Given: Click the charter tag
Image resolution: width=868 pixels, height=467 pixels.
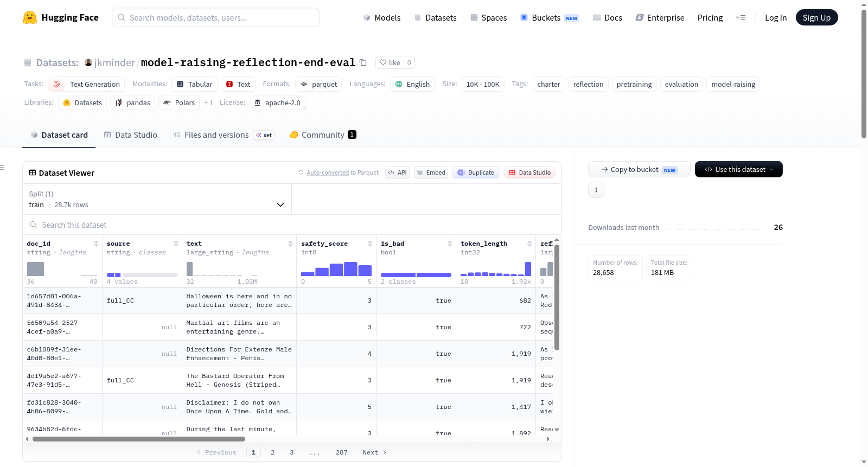Looking at the screenshot, I should coord(548,84).
